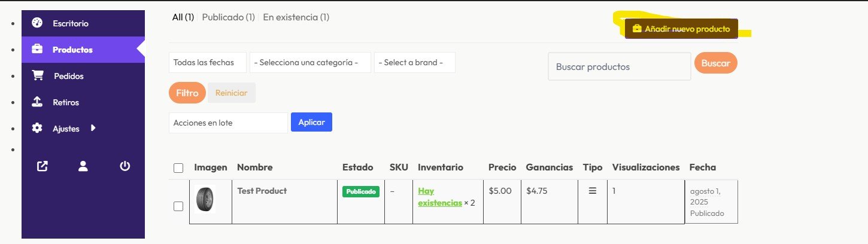Open the external store link icon

click(42, 166)
